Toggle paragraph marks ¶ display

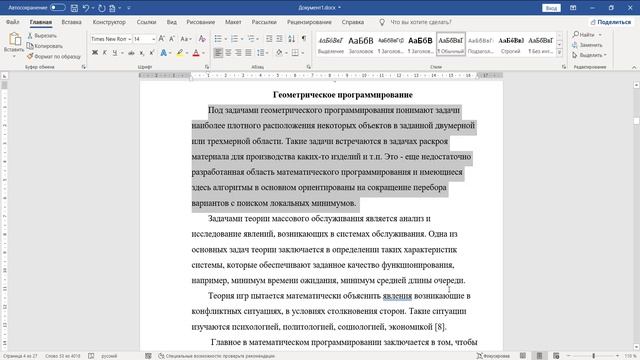coord(304,39)
